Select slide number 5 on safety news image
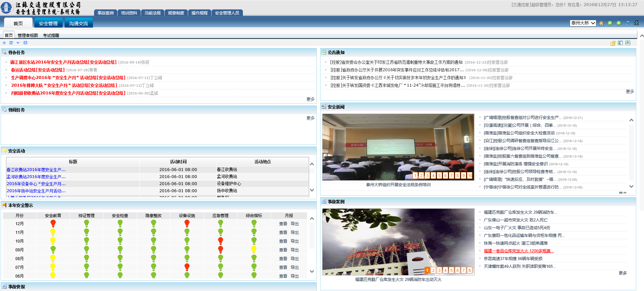The height and width of the screenshot is (291, 644). (439, 175)
